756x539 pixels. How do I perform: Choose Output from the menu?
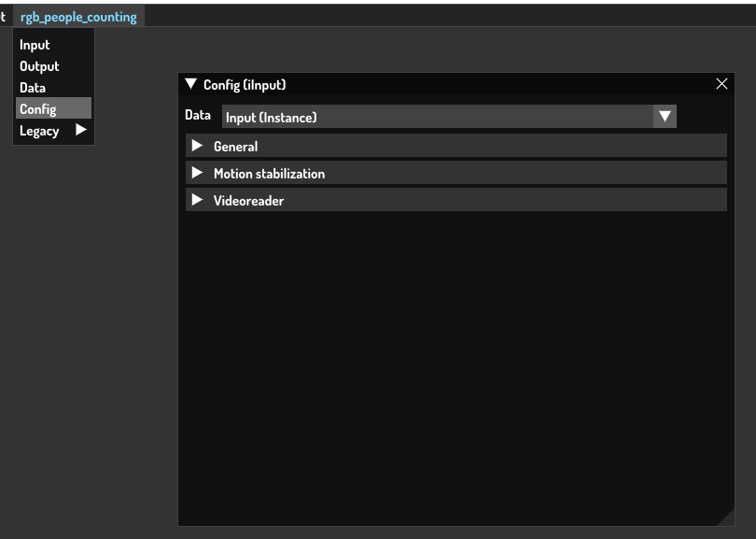39,66
